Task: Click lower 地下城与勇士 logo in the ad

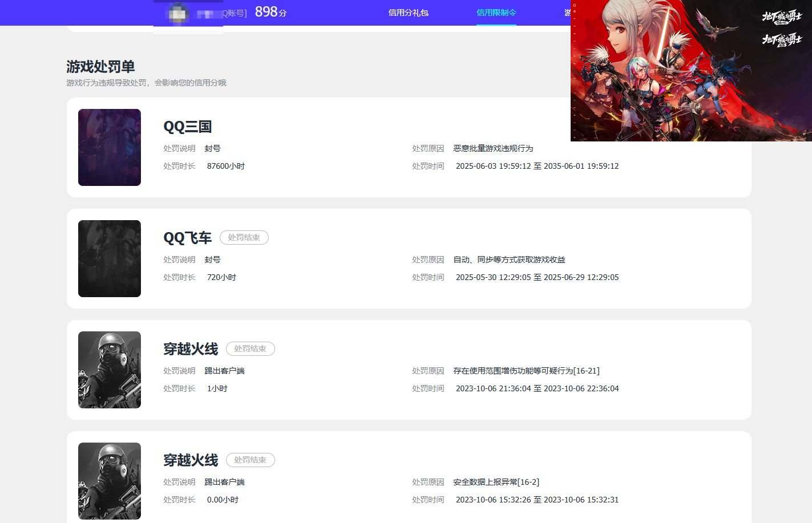Action: coord(782,39)
